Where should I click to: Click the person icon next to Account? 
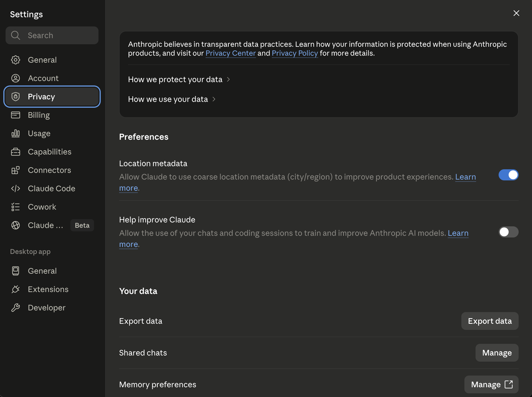pos(16,78)
